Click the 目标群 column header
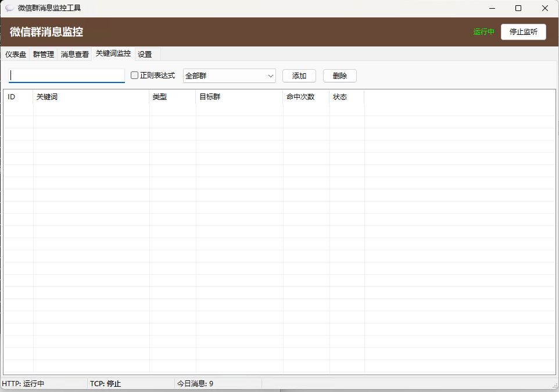Image resolution: width=559 pixels, height=392 pixels. click(239, 97)
